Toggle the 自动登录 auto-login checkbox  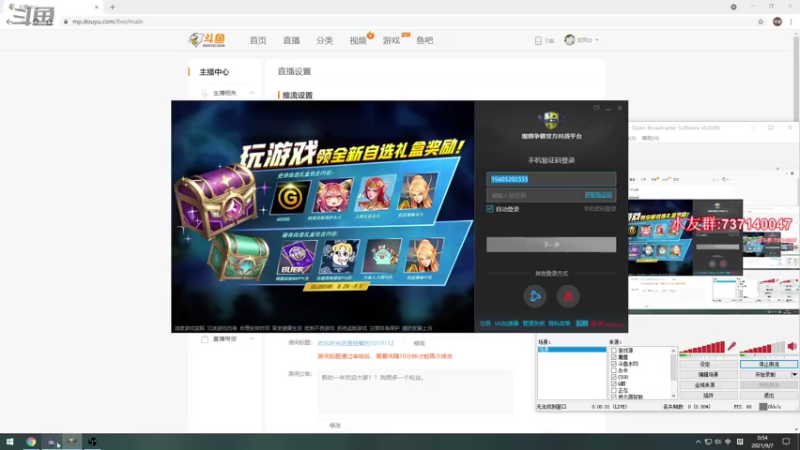[x=490, y=209]
